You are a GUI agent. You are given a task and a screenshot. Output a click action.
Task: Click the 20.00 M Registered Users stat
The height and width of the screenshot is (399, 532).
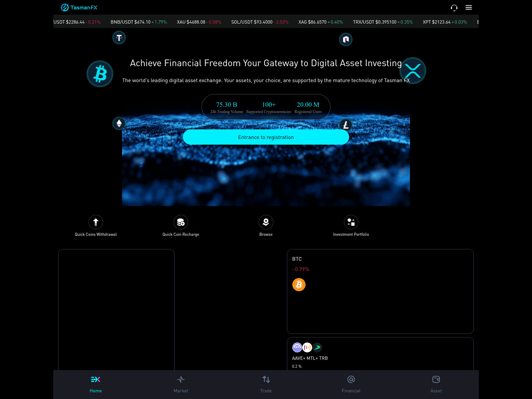pos(308,107)
